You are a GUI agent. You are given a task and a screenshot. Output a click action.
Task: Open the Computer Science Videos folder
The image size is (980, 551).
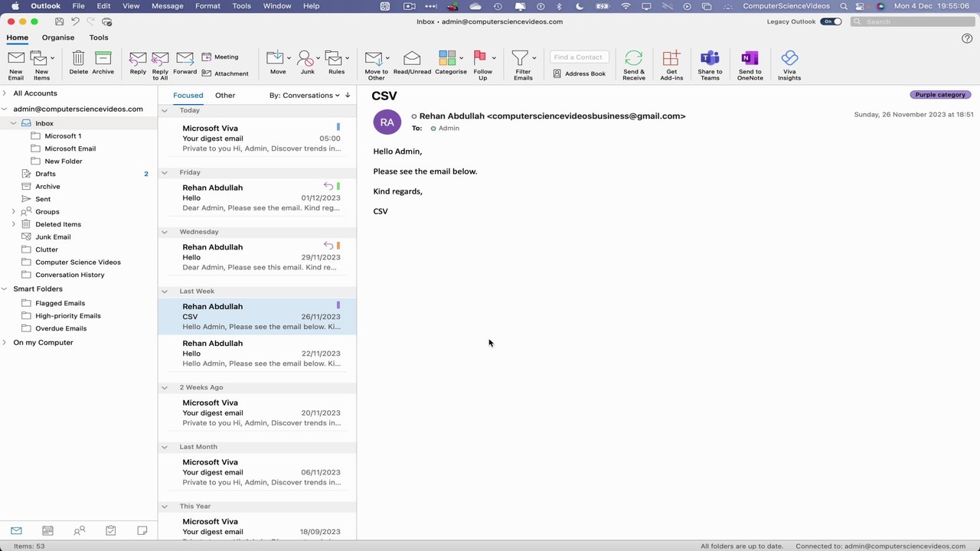79,262
